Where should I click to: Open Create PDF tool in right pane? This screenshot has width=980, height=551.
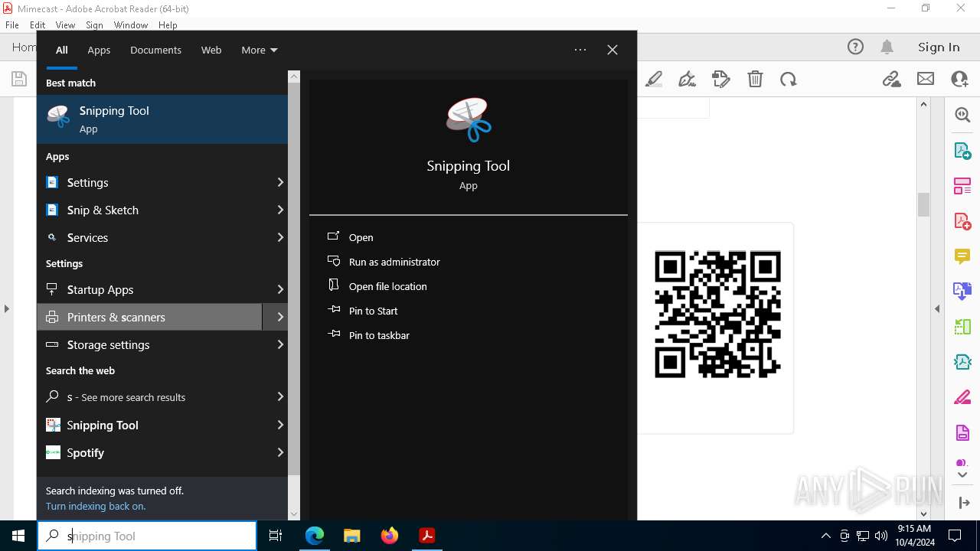click(x=962, y=221)
